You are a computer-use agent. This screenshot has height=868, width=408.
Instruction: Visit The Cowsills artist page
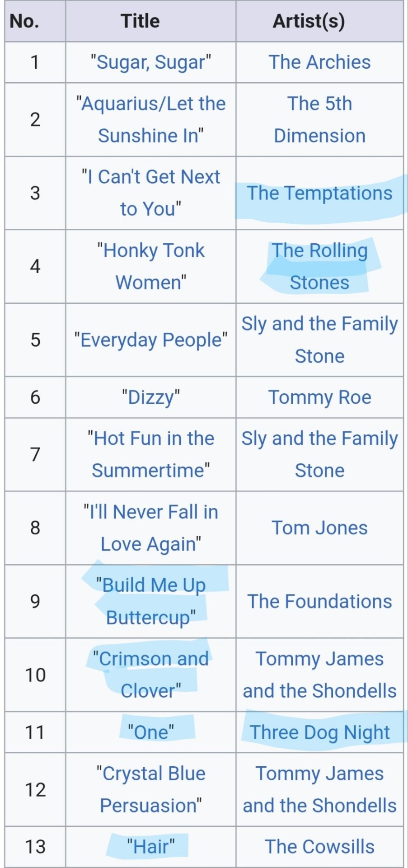pos(320,847)
